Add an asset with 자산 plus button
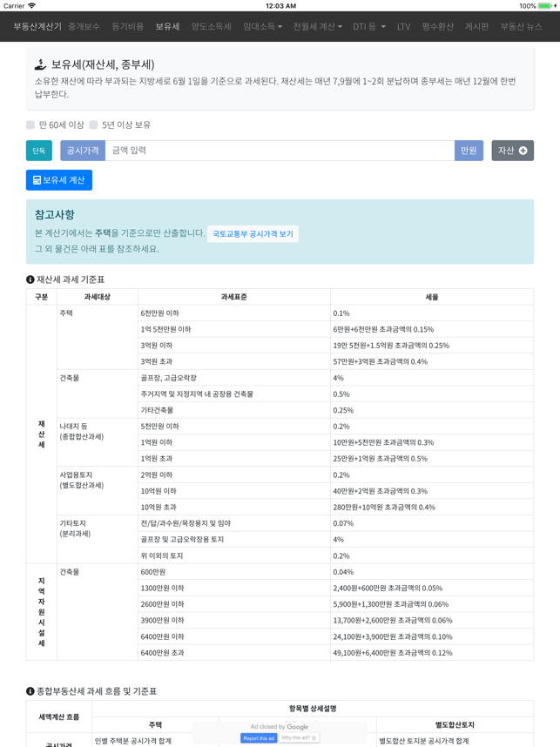Viewport: 560px width, 747px height. (512, 151)
